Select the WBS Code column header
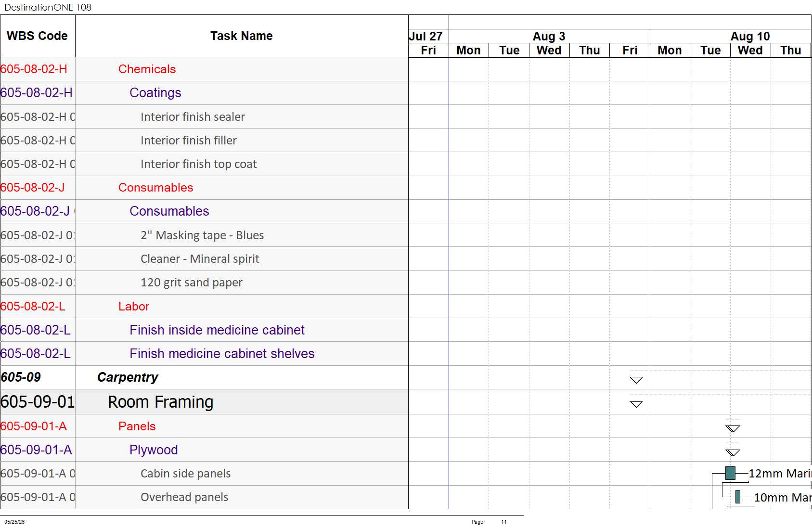 [x=37, y=36]
